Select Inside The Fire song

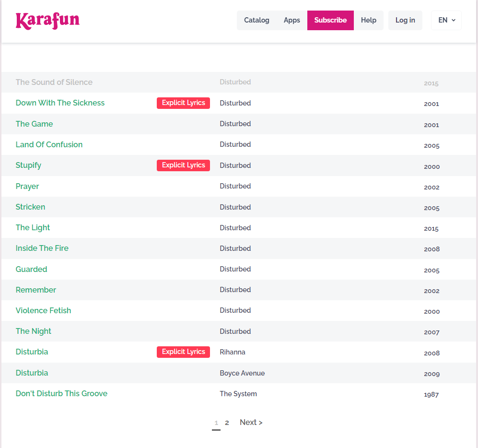(x=42, y=248)
